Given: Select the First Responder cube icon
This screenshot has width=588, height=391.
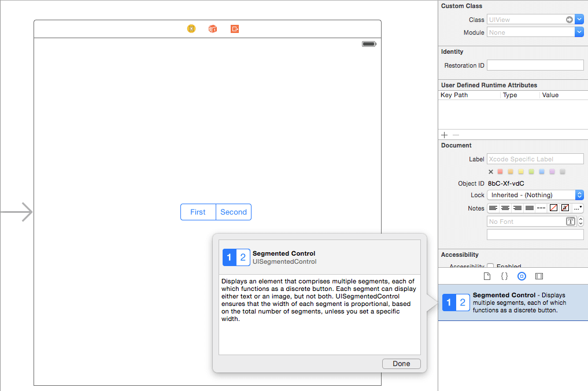Looking at the screenshot, I should click(x=213, y=29).
